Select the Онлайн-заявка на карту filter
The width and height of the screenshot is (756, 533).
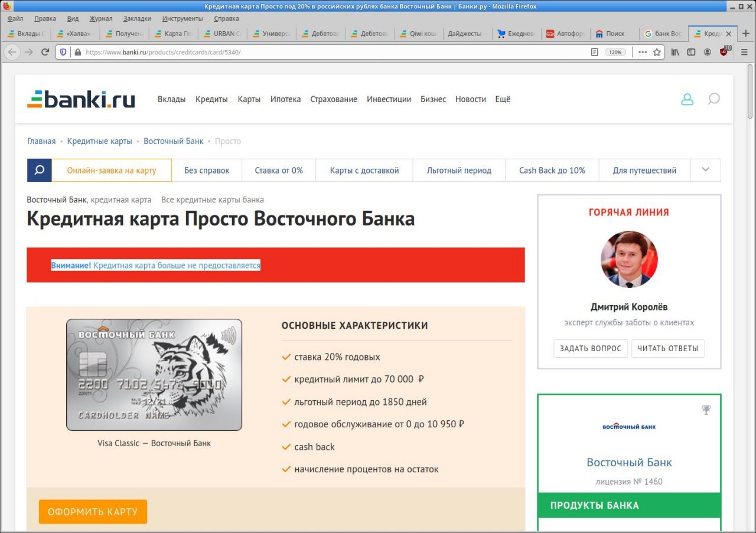[x=112, y=170]
